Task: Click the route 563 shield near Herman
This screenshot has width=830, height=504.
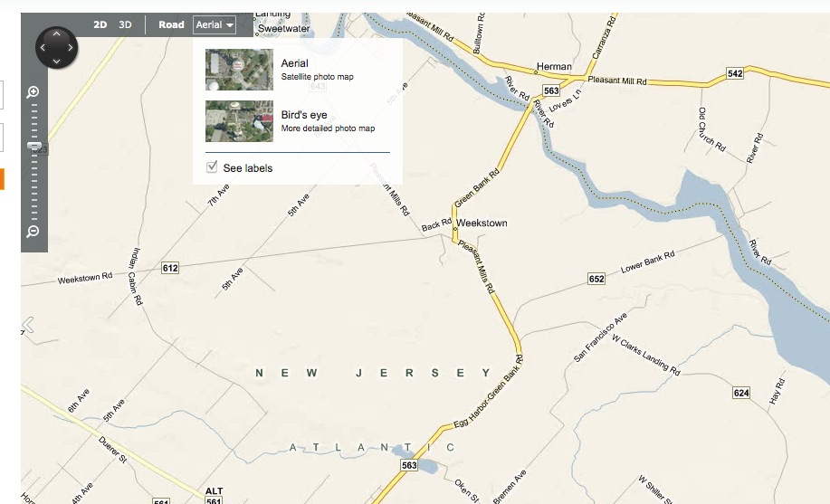Action: tap(551, 90)
